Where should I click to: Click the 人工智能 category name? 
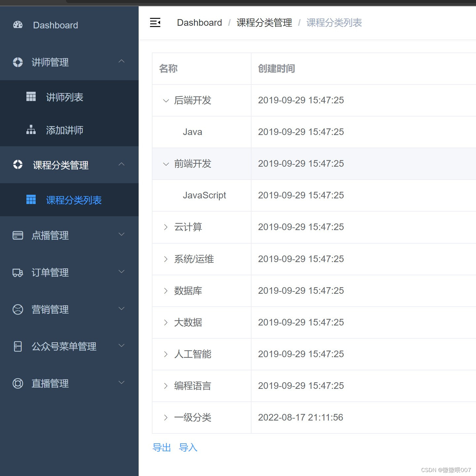coord(193,354)
